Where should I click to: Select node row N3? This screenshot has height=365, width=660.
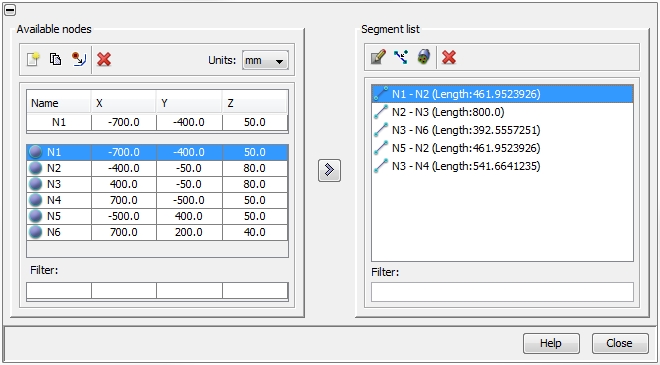(157, 184)
